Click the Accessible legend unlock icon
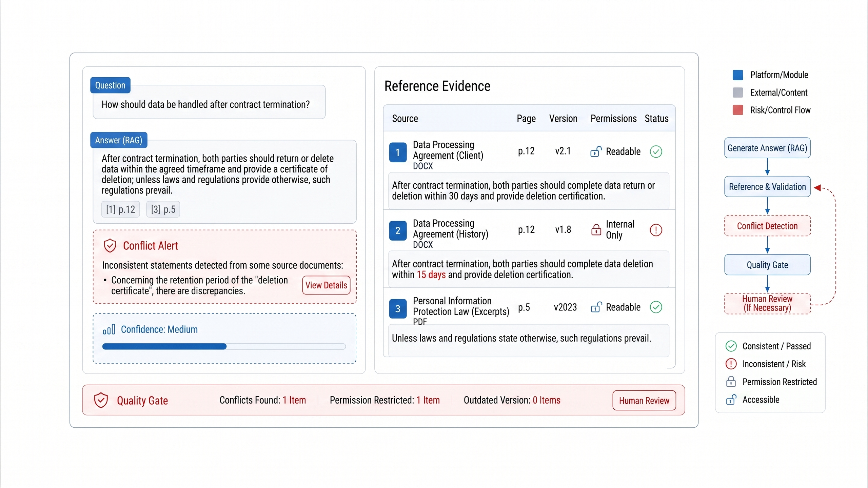 coord(731,400)
